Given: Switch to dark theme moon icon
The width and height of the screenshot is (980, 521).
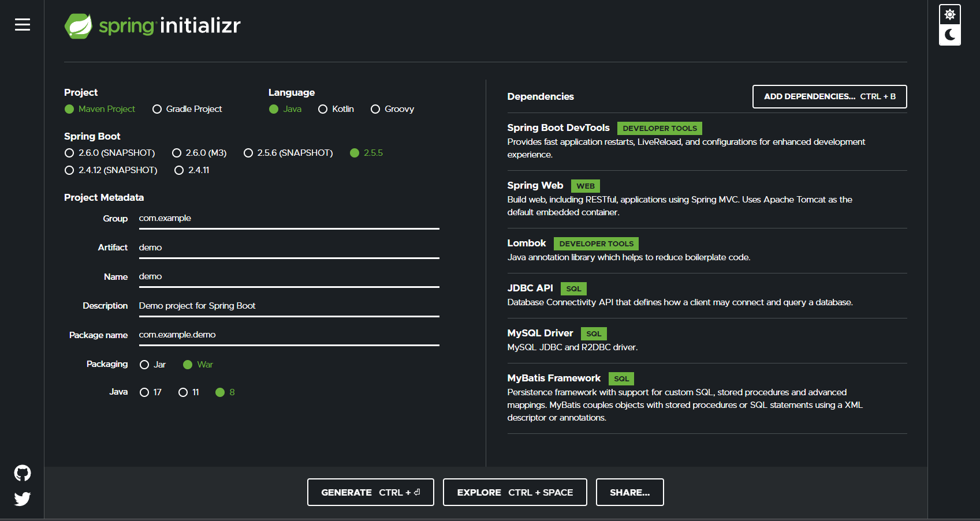Looking at the screenshot, I should [950, 35].
